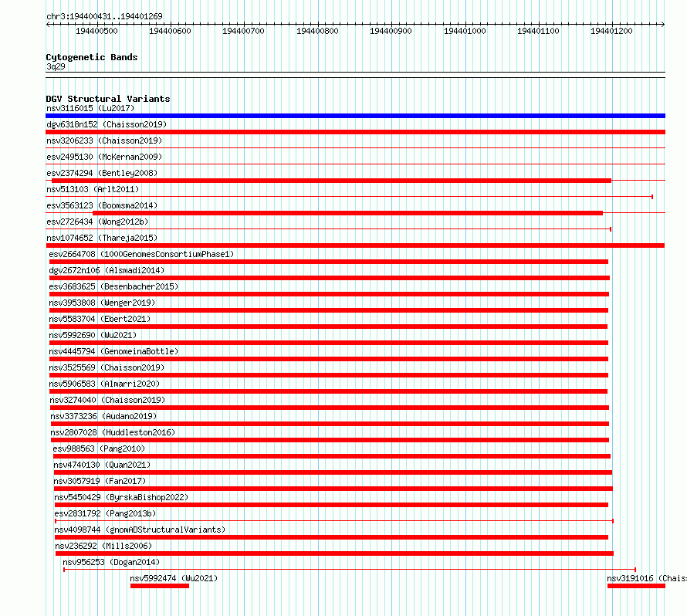Select the short nsv5992474 red bar
Image resolution: width=687 pixels, height=616 pixels.
point(160,586)
